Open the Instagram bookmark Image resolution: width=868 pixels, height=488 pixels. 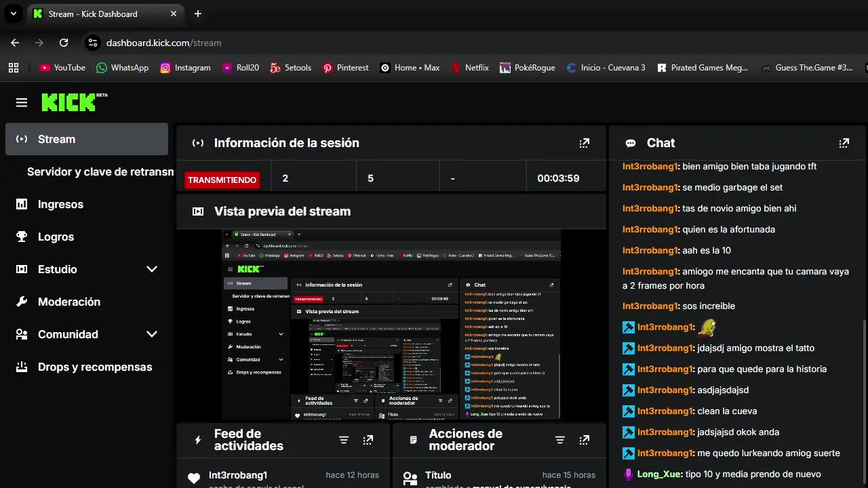click(185, 68)
